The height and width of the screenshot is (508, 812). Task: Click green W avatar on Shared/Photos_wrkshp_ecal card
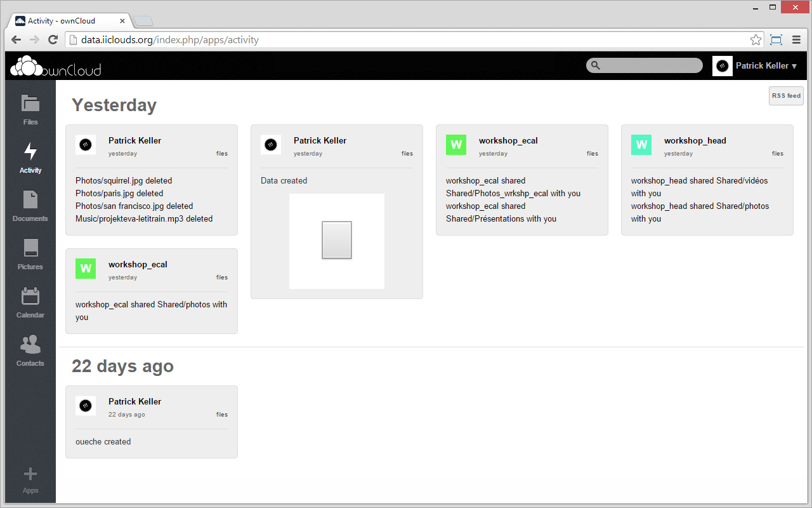pos(456,145)
